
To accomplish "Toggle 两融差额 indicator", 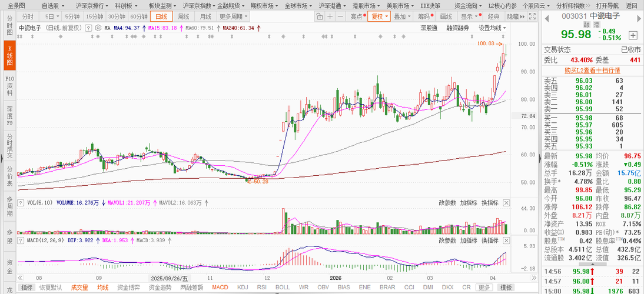I will point(192,288).
